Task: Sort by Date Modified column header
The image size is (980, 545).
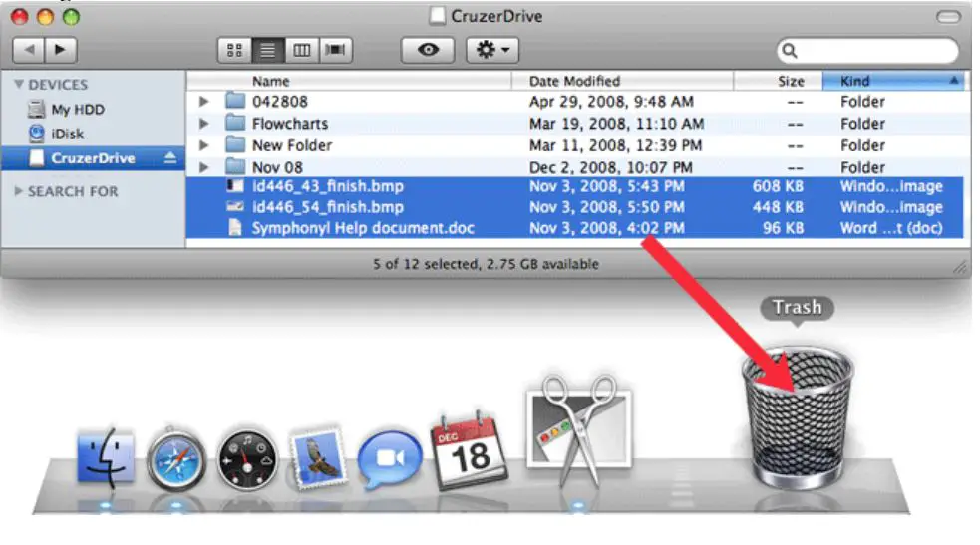Action: (622, 81)
